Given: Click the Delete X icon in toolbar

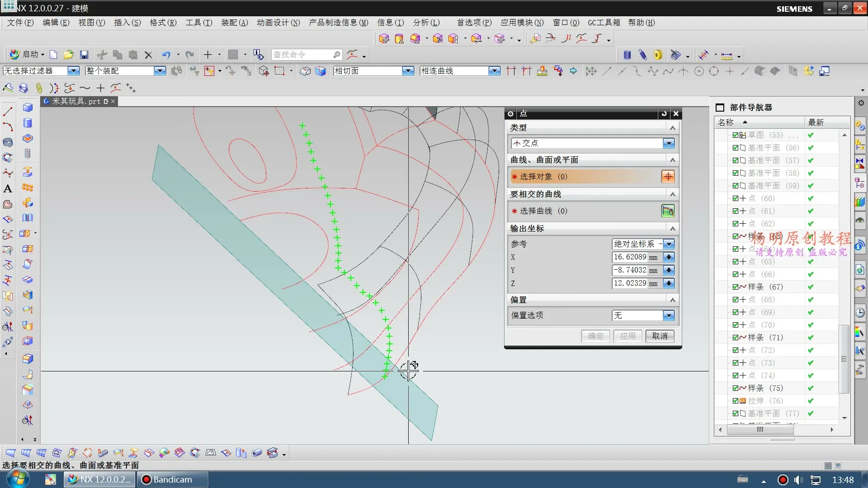Looking at the screenshot, I should (x=148, y=55).
